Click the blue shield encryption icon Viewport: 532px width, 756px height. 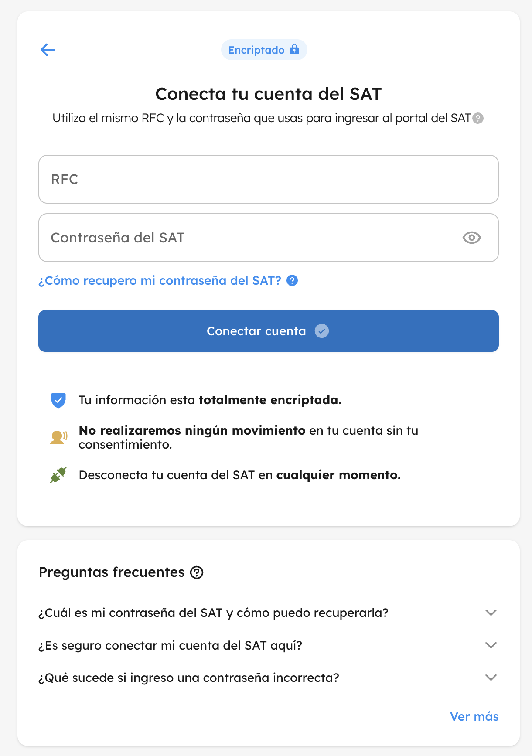coord(58,400)
